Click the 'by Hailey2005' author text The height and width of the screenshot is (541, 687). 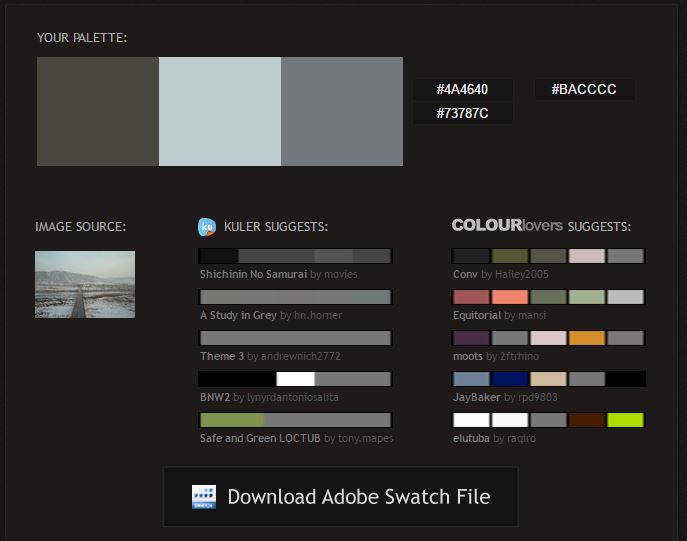(515, 274)
